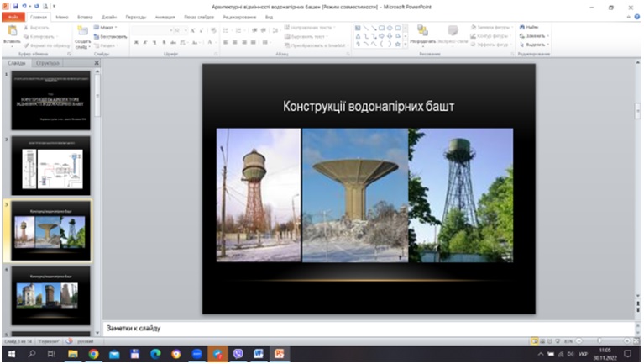
Task: Center text in paragraph group
Action: [x=235, y=42]
